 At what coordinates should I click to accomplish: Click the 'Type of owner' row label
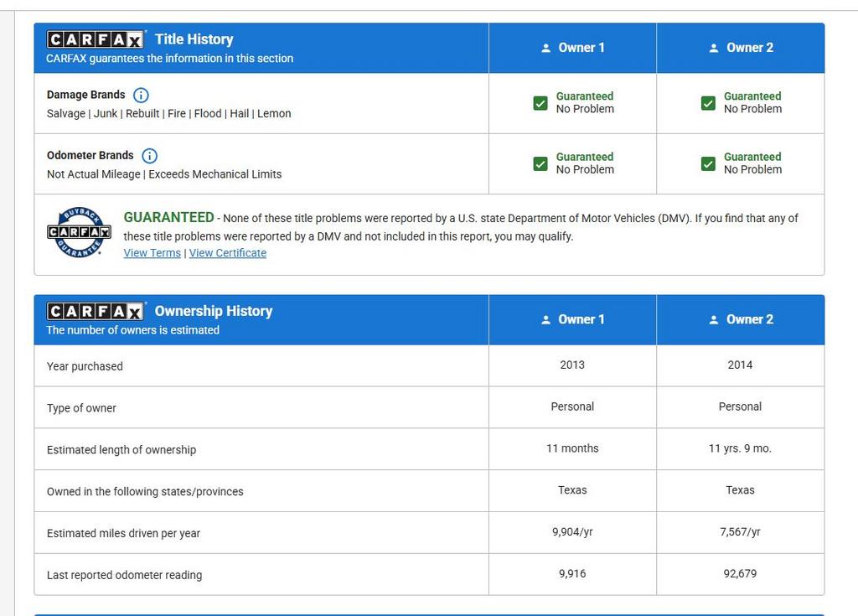[81, 408]
